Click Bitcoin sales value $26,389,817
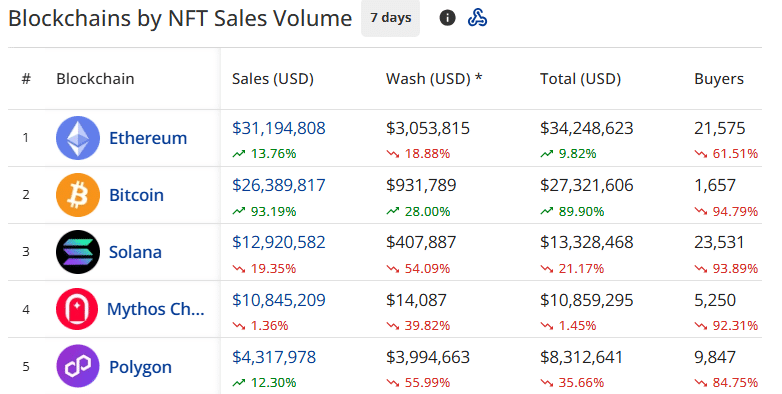This screenshot has height=394, width=782. tap(279, 185)
